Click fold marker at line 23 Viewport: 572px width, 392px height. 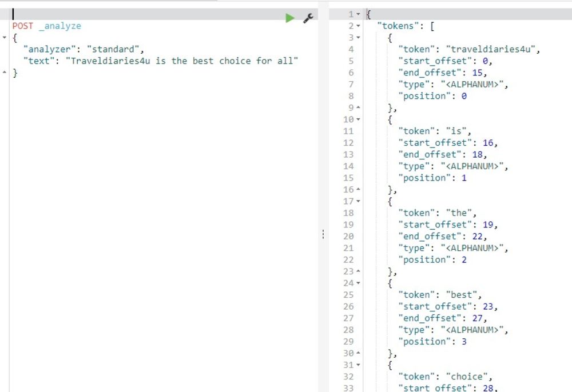click(358, 271)
